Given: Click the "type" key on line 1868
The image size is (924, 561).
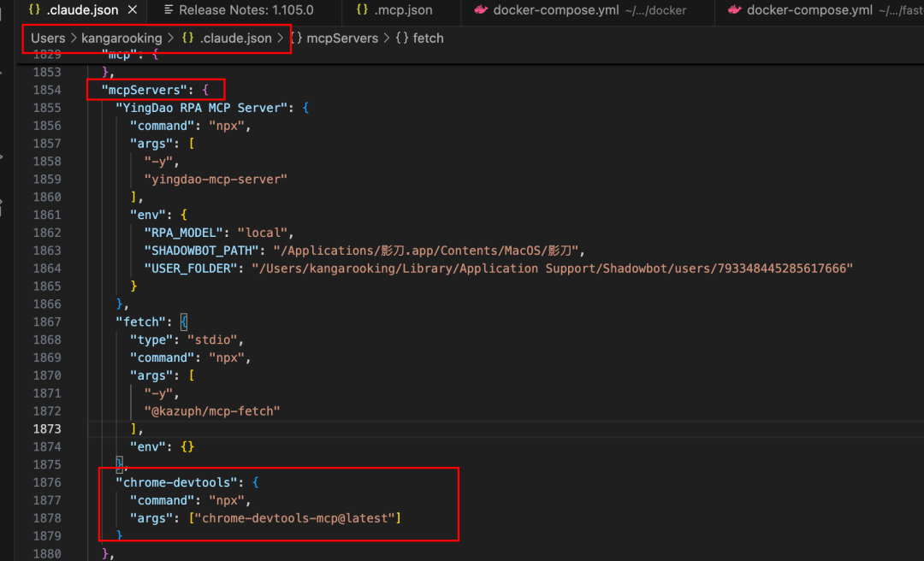Looking at the screenshot, I should 151,340.
